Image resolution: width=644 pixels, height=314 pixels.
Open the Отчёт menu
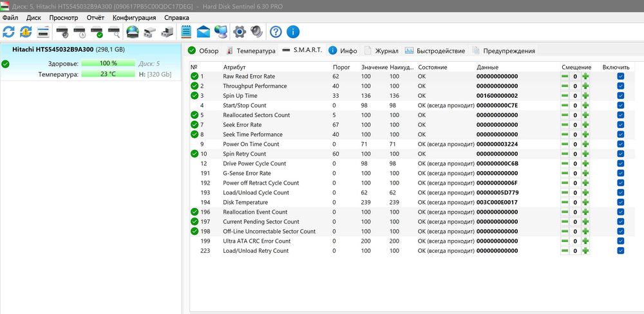(x=96, y=17)
